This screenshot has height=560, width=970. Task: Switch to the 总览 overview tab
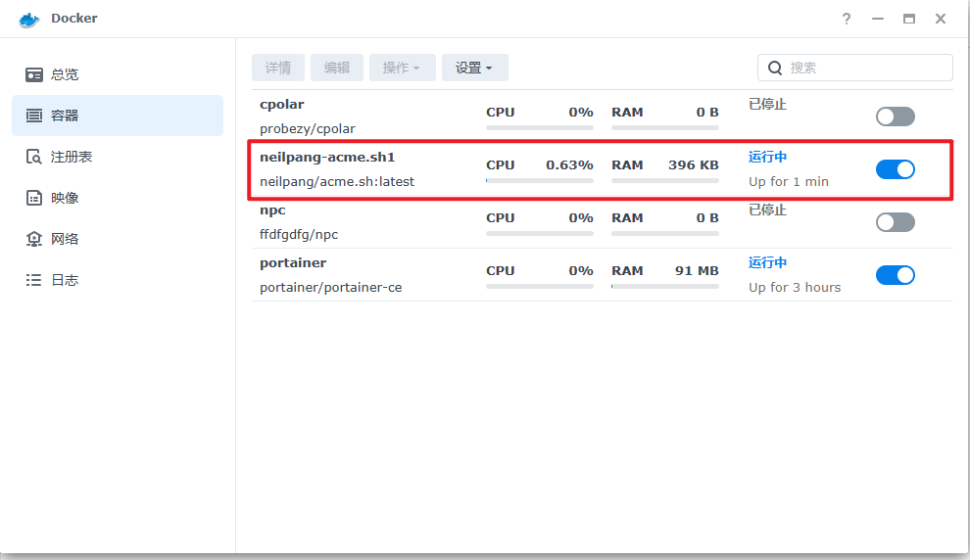[x=118, y=74]
